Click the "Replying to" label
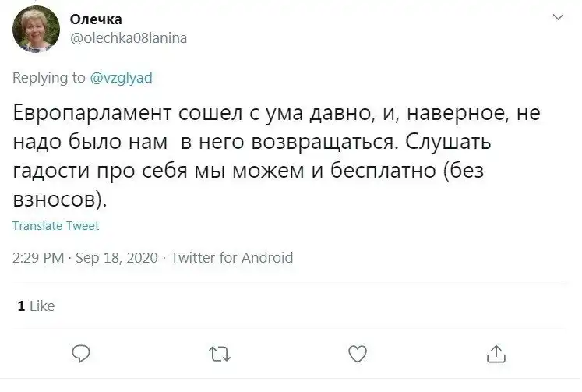 49,77
